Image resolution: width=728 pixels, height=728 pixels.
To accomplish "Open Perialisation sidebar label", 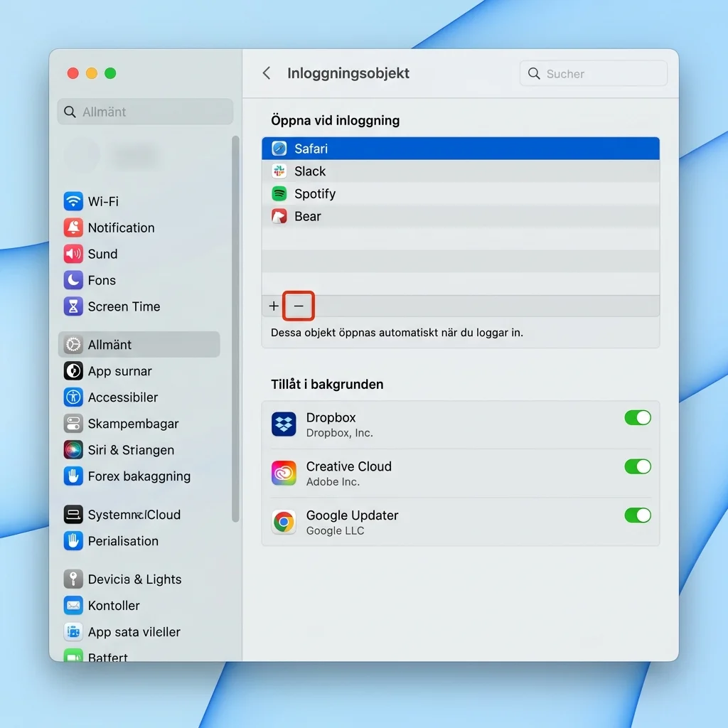I will [123, 541].
